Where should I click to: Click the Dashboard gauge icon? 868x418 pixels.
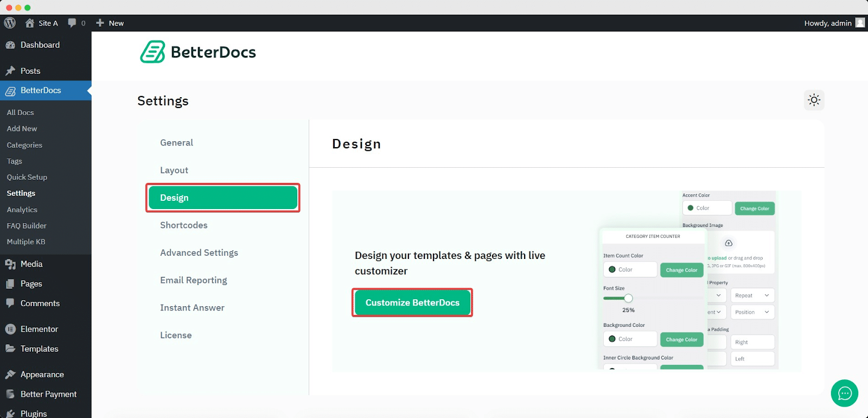tap(10, 45)
